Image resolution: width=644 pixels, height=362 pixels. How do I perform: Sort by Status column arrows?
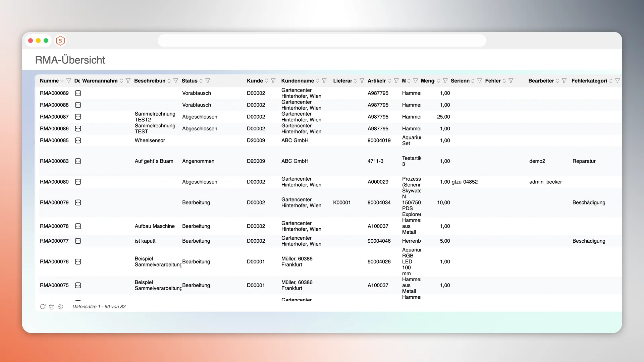201,81
